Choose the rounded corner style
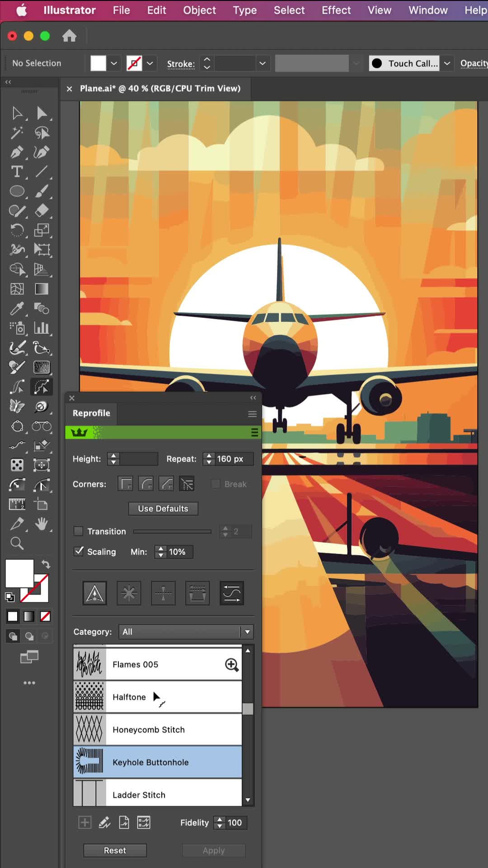 point(146,484)
